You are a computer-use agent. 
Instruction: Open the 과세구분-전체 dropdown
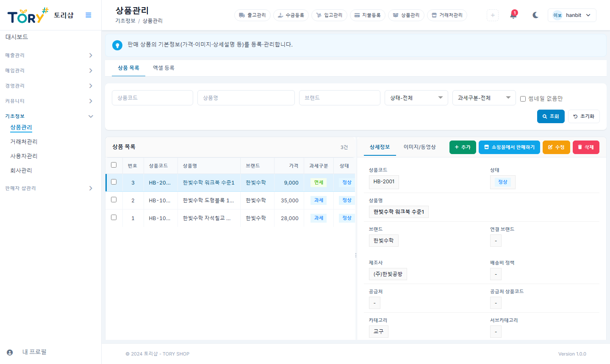coord(484,98)
